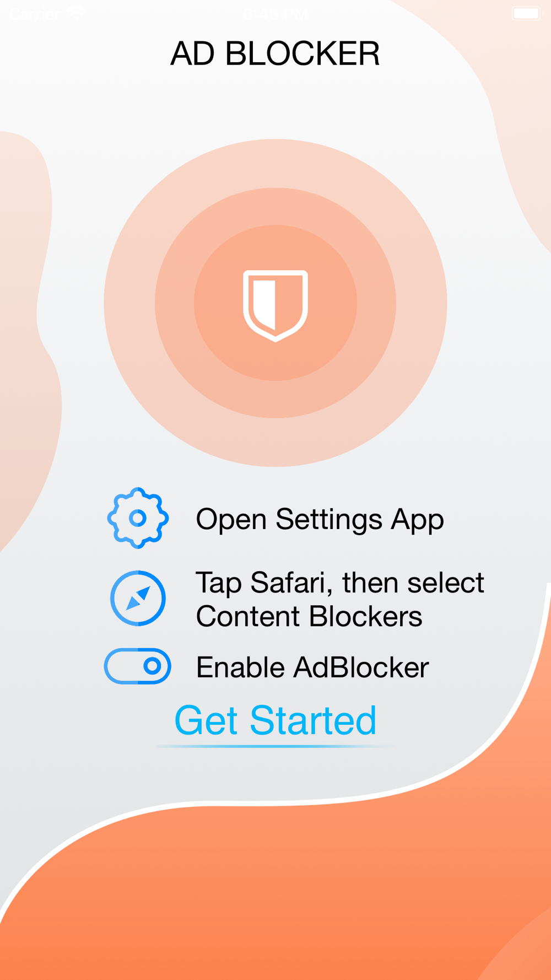
Task: Tap the peach blob in top-right corner
Action: pos(512,83)
